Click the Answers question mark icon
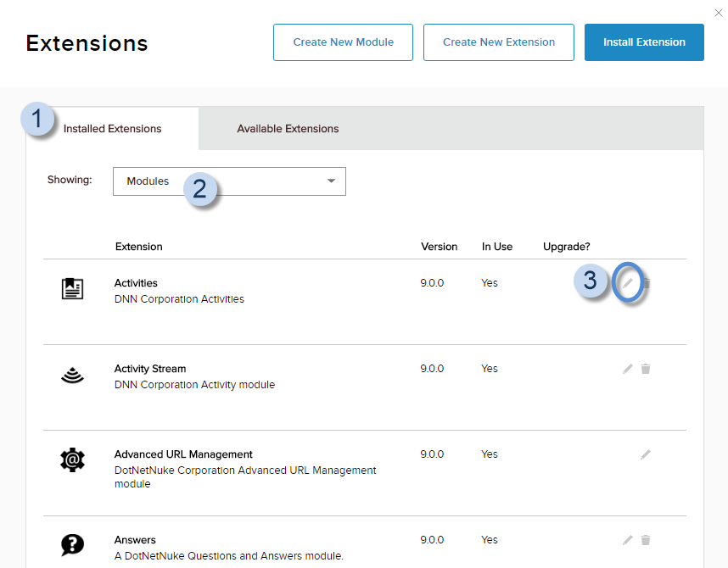This screenshot has width=728, height=568. [x=73, y=545]
